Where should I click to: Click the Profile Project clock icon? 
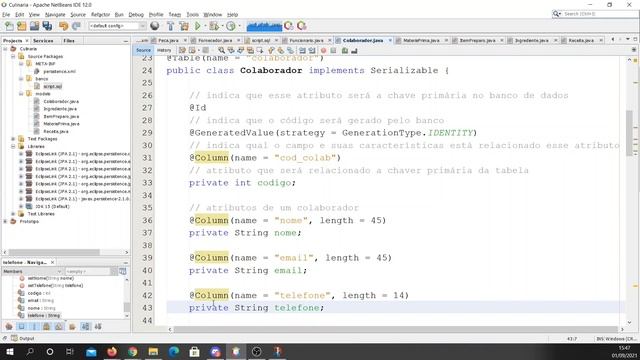pos(231,26)
